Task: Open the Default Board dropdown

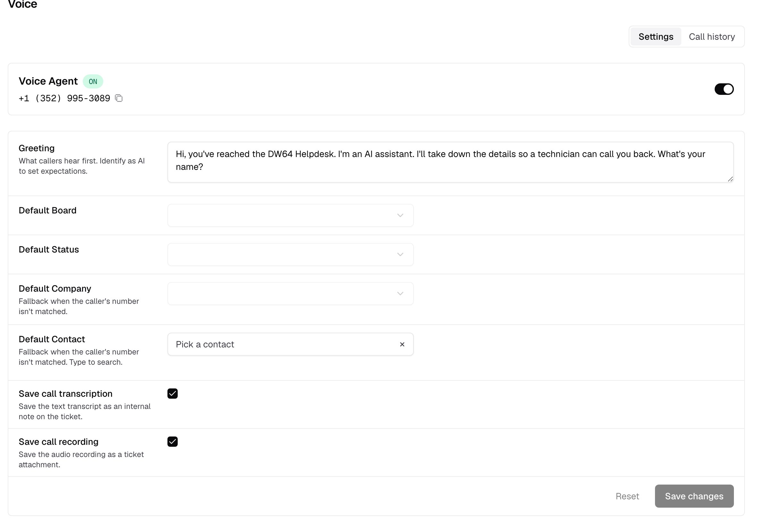Action: pos(290,215)
